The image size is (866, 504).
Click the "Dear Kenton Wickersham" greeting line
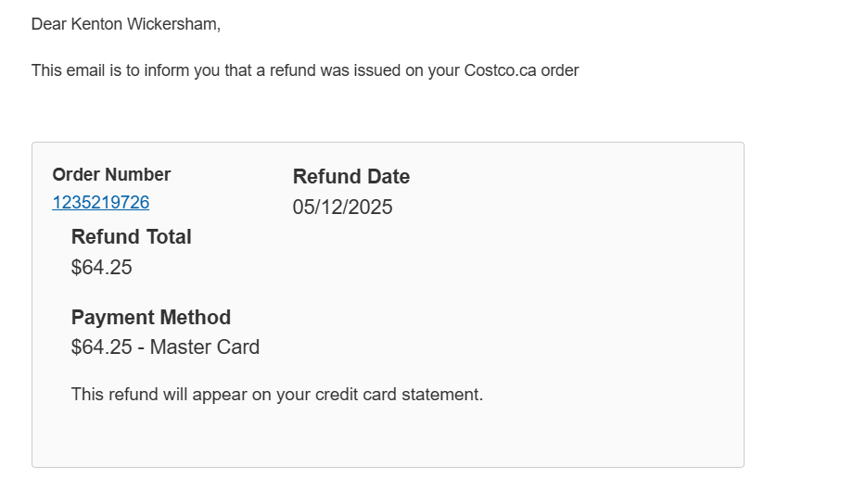[x=126, y=24]
